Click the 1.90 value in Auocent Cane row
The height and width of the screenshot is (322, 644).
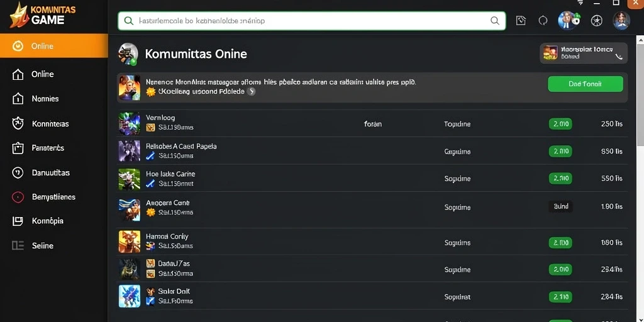(x=611, y=206)
